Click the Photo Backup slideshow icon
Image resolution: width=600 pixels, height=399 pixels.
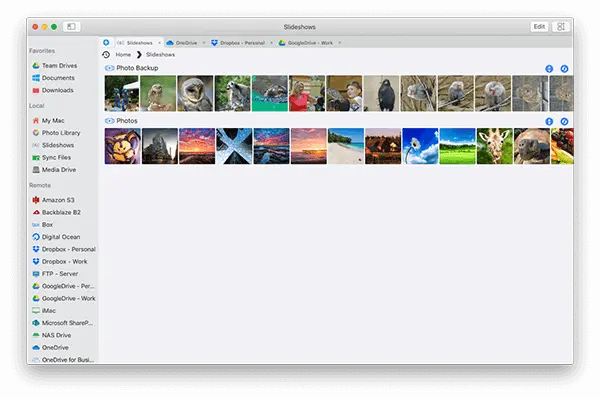pos(109,68)
